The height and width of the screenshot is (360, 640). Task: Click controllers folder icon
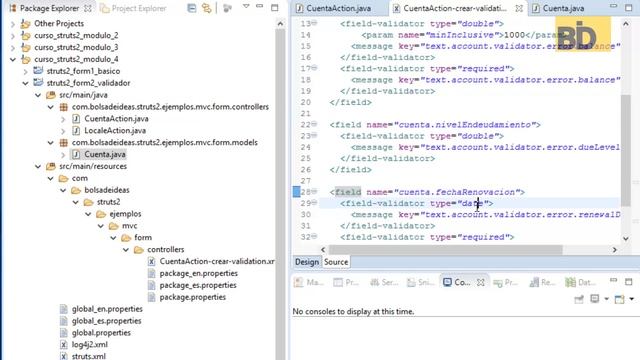coord(139,249)
